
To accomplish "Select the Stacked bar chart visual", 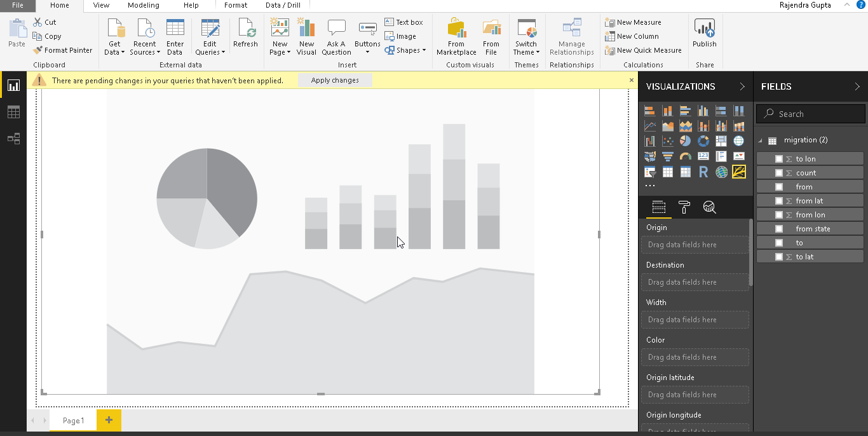I will (x=650, y=111).
